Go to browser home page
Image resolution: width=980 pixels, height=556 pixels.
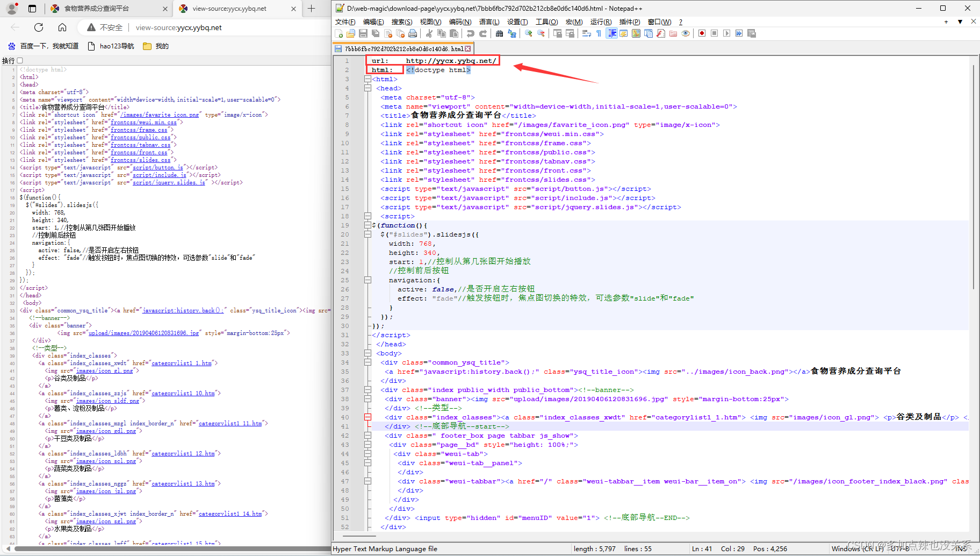pyautogui.click(x=62, y=27)
